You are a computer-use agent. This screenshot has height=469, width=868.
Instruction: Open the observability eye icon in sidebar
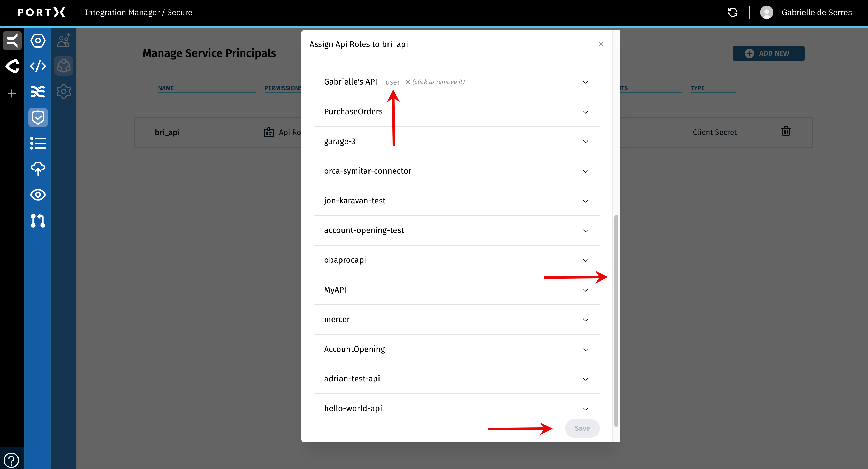(x=38, y=195)
